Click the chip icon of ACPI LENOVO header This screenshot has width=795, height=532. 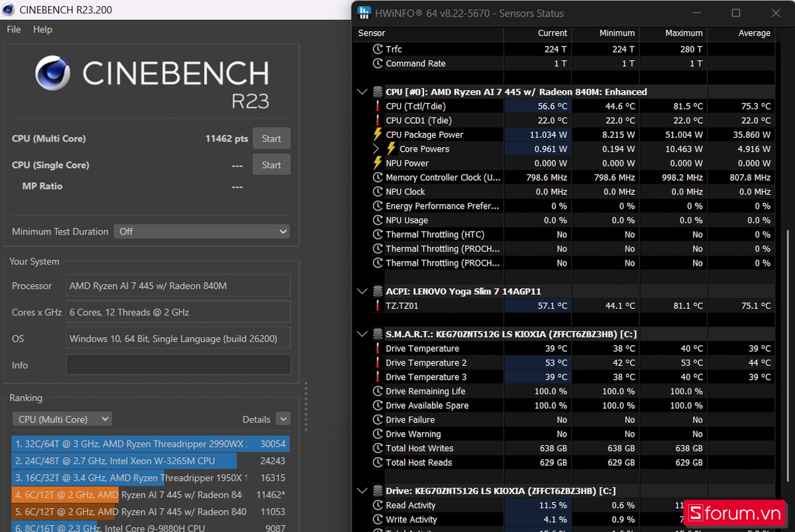tap(378, 292)
